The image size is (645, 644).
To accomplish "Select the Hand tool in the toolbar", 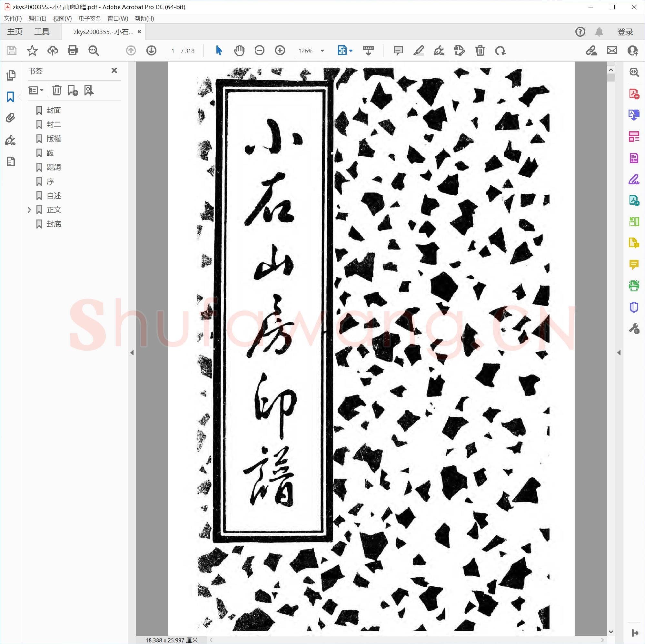I will coord(239,50).
